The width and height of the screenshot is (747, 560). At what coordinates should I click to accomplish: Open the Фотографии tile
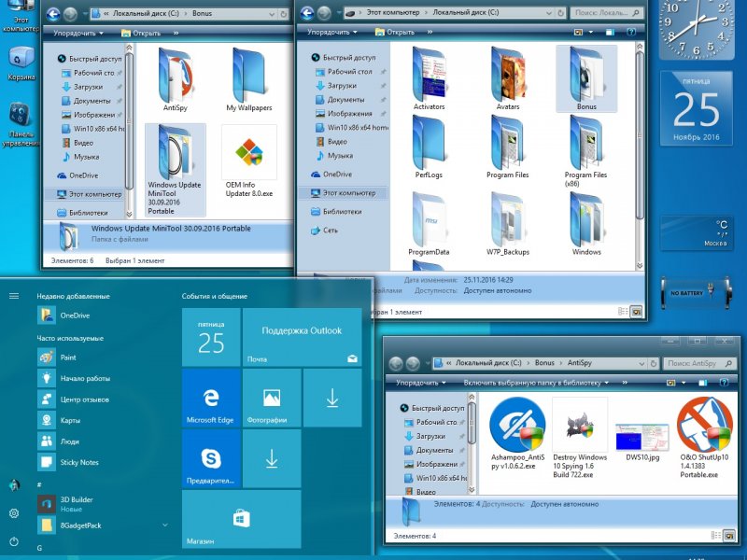tap(272, 399)
